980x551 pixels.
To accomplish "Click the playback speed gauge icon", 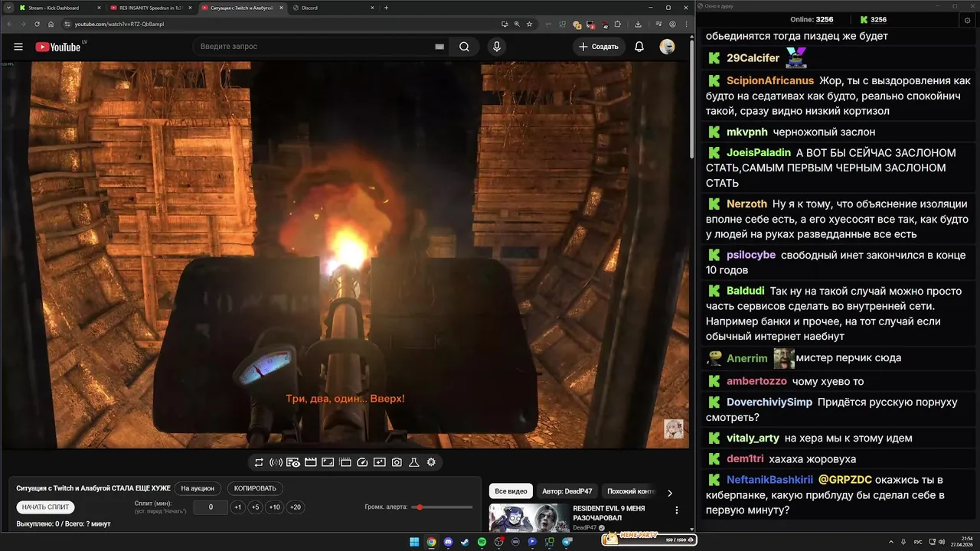I will point(363,462).
